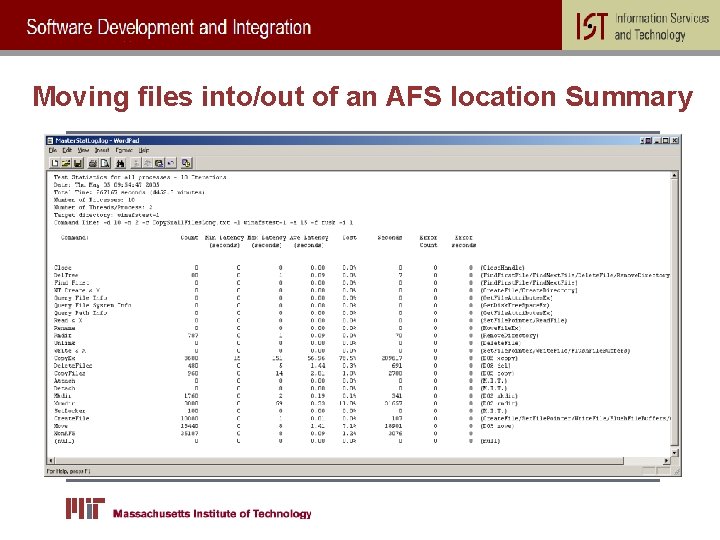This screenshot has height=540, width=720.
Task: Open the Help menu
Action: pyautogui.click(x=144, y=150)
